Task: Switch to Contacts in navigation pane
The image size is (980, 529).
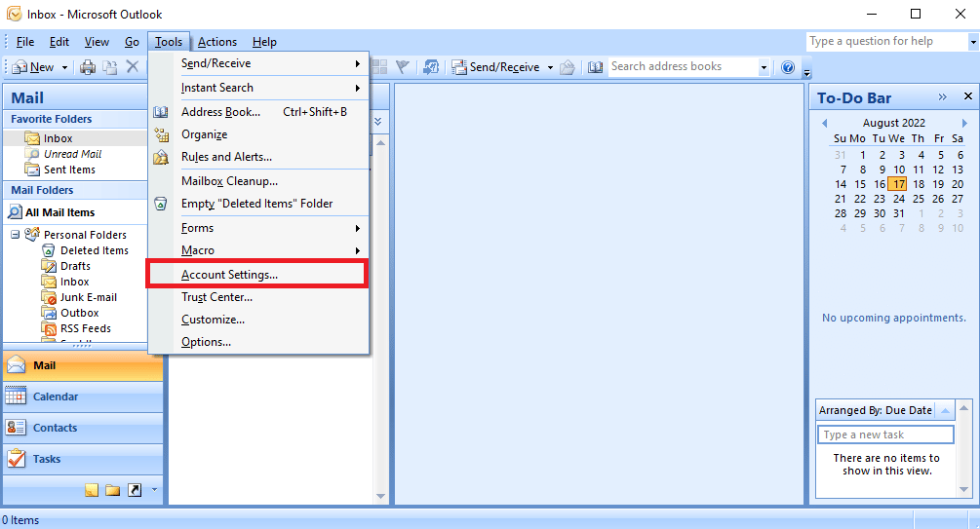Action: click(x=83, y=428)
